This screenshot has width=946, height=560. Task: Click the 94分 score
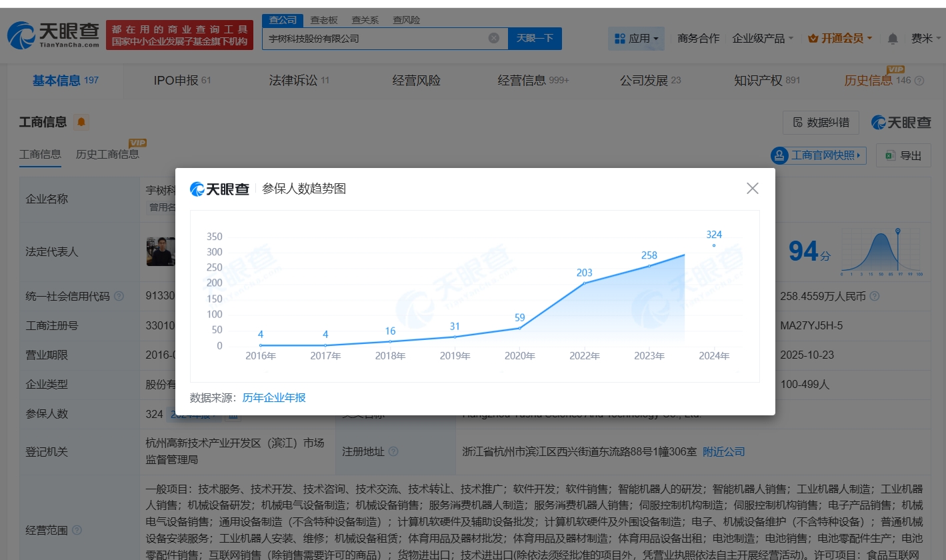tap(810, 252)
